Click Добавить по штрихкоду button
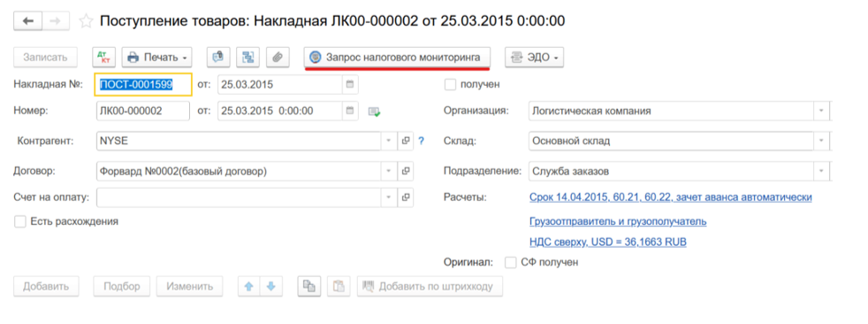868x324 pixels. [x=430, y=287]
